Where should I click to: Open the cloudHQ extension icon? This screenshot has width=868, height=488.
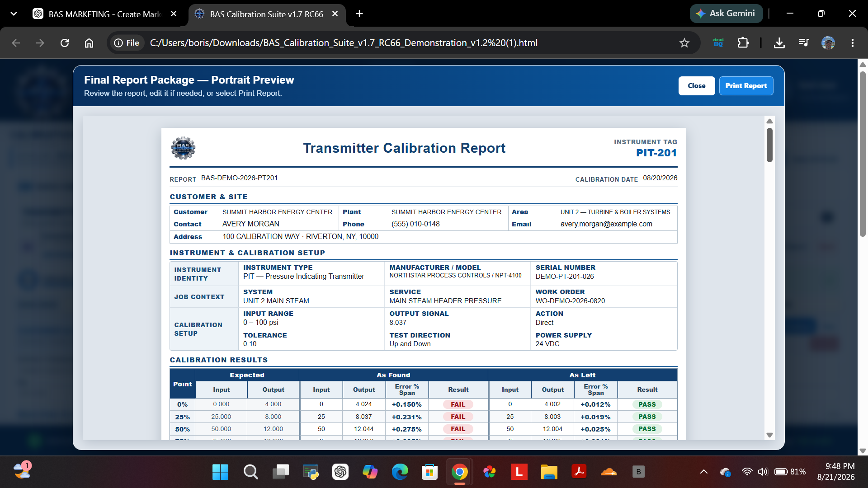tap(718, 43)
